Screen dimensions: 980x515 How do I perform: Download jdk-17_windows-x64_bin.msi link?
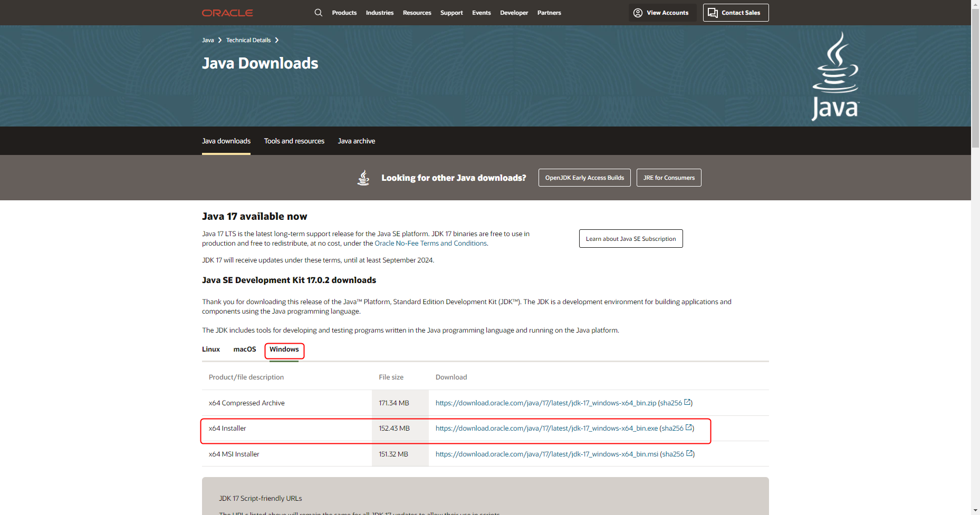pos(547,454)
